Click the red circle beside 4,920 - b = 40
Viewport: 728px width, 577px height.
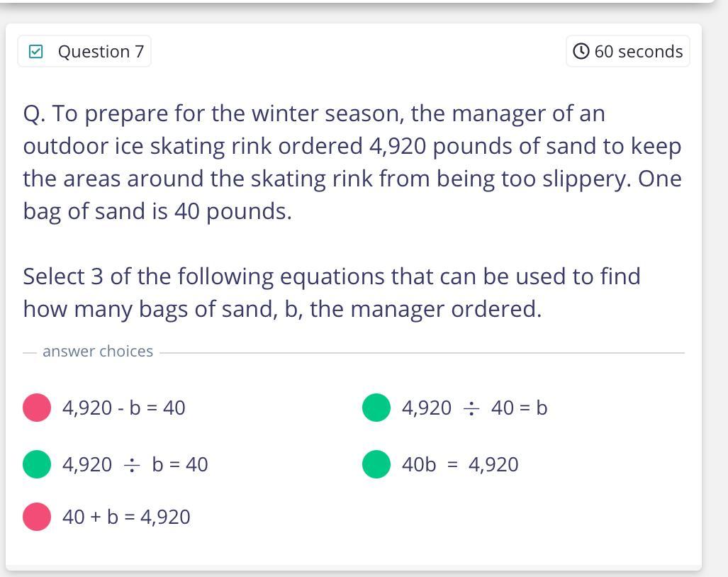point(37,408)
